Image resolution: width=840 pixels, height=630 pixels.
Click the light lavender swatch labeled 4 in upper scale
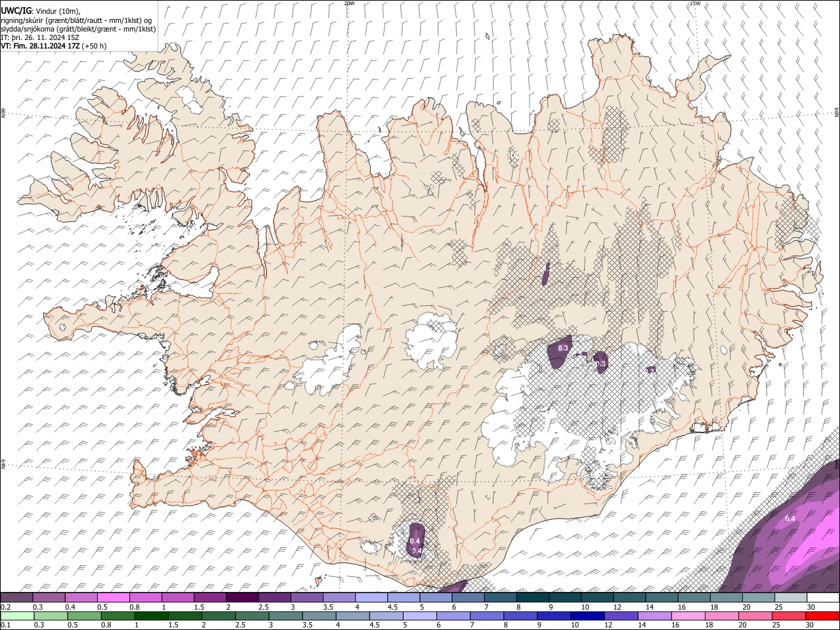(x=371, y=598)
